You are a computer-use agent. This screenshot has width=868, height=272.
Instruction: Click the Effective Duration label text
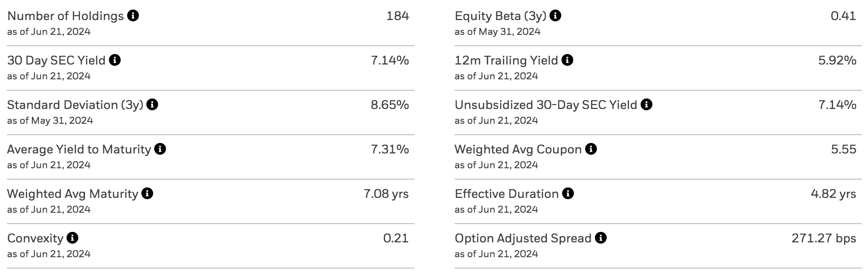coord(505,194)
